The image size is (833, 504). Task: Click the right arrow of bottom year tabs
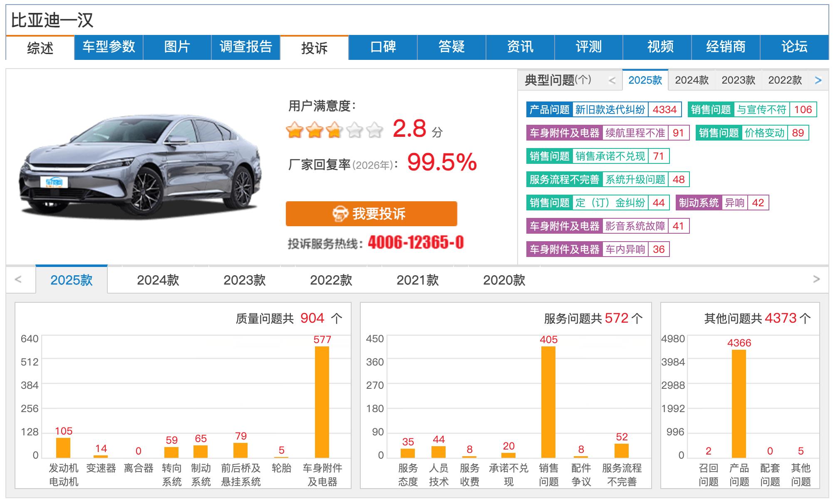pyautogui.click(x=816, y=279)
